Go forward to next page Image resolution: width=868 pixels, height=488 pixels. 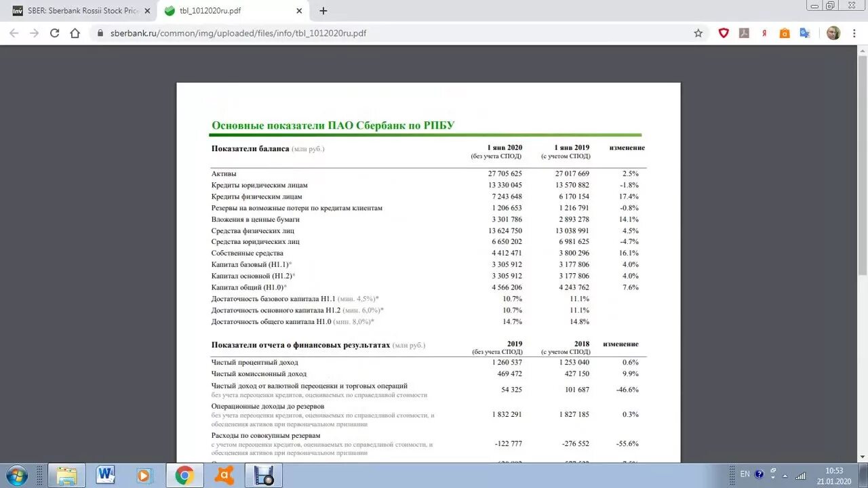35,33
